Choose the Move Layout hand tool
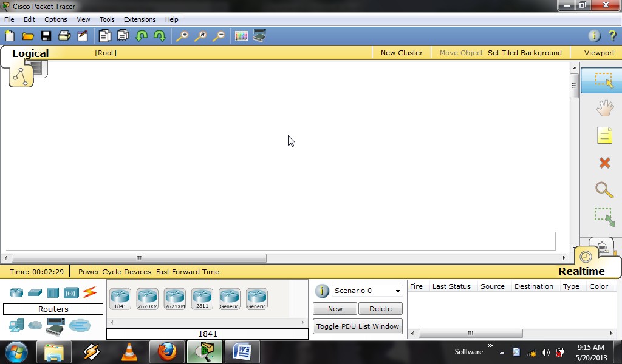The height and width of the screenshot is (364, 622). coord(604,108)
